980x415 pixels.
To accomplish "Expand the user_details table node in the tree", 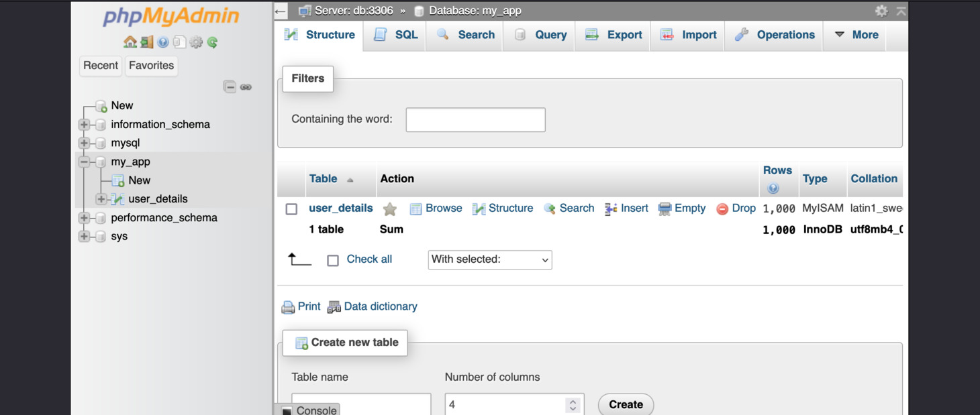I will [x=101, y=199].
